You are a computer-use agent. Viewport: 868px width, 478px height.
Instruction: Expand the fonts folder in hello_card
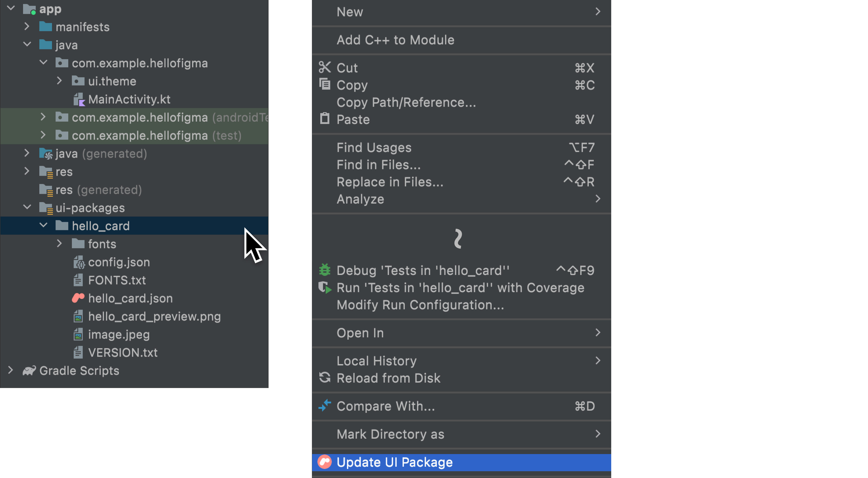[x=59, y=244]
